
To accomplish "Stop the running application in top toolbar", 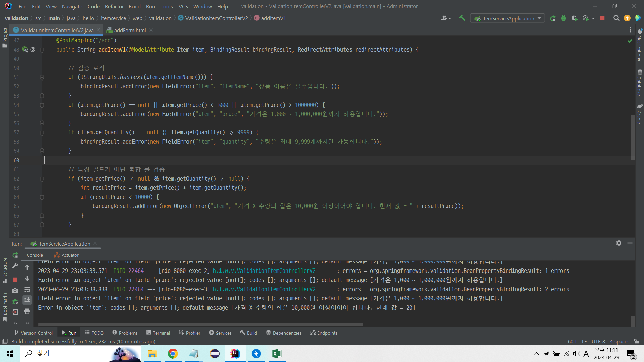I will tap(602, 18).
